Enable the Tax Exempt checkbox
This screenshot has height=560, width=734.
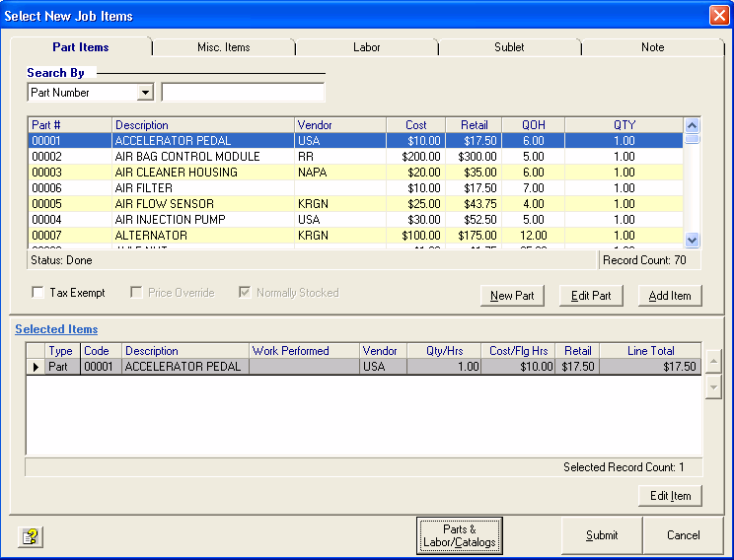point(38,293)
